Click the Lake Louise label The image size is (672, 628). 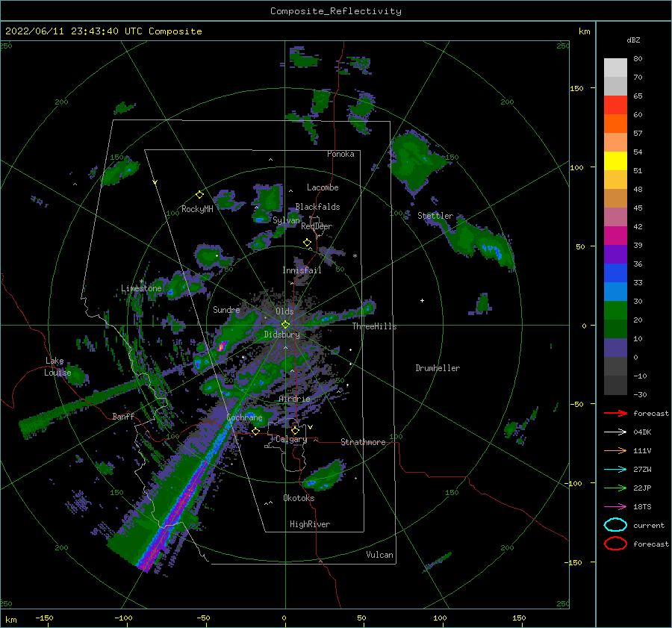(x=57, y=367)
